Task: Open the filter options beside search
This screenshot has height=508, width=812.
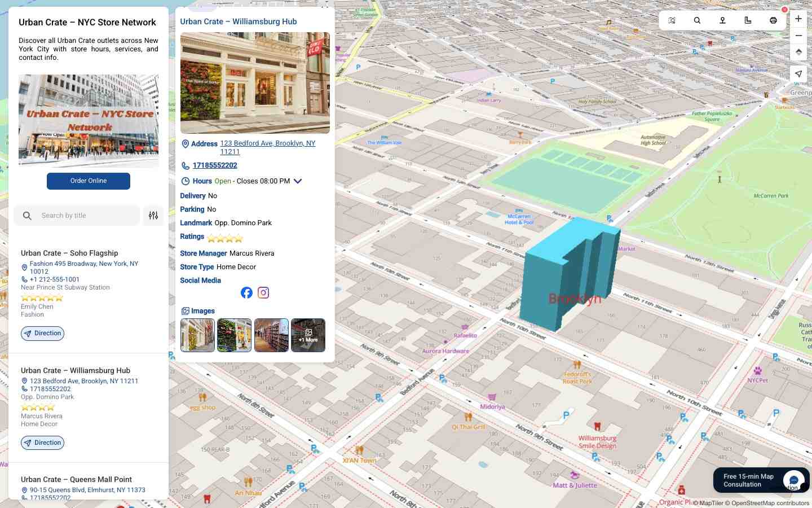Action: click(153, 216)
